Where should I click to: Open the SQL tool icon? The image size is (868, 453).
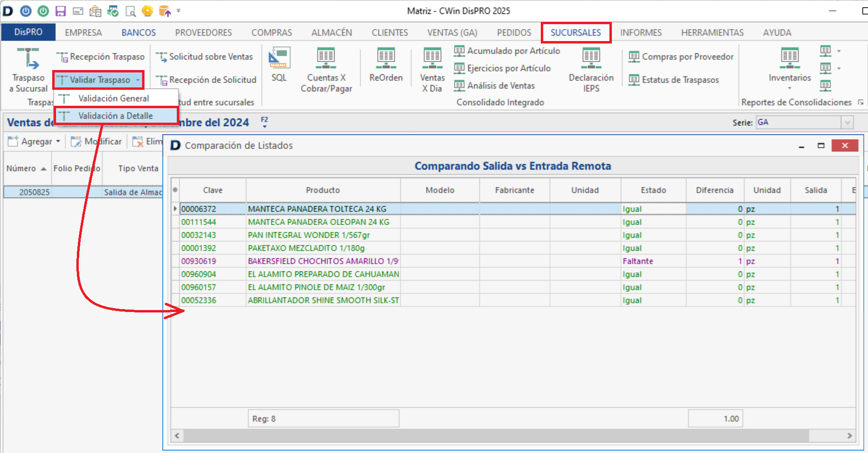279,64
